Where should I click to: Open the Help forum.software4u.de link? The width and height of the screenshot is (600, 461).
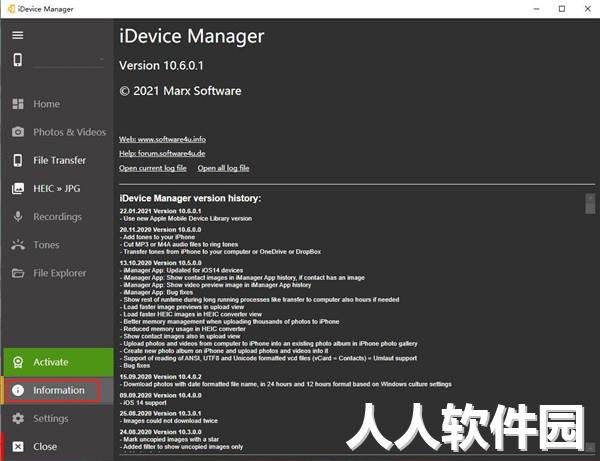(162, 153)
